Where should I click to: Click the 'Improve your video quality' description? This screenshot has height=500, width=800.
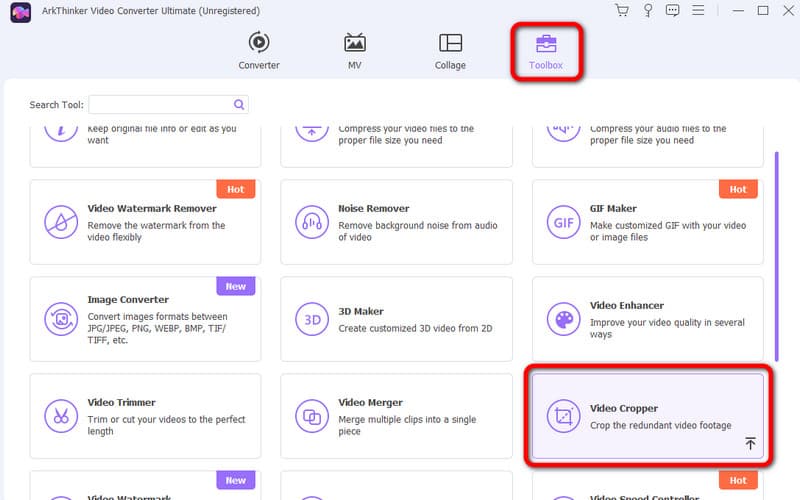tap(667, 328)
